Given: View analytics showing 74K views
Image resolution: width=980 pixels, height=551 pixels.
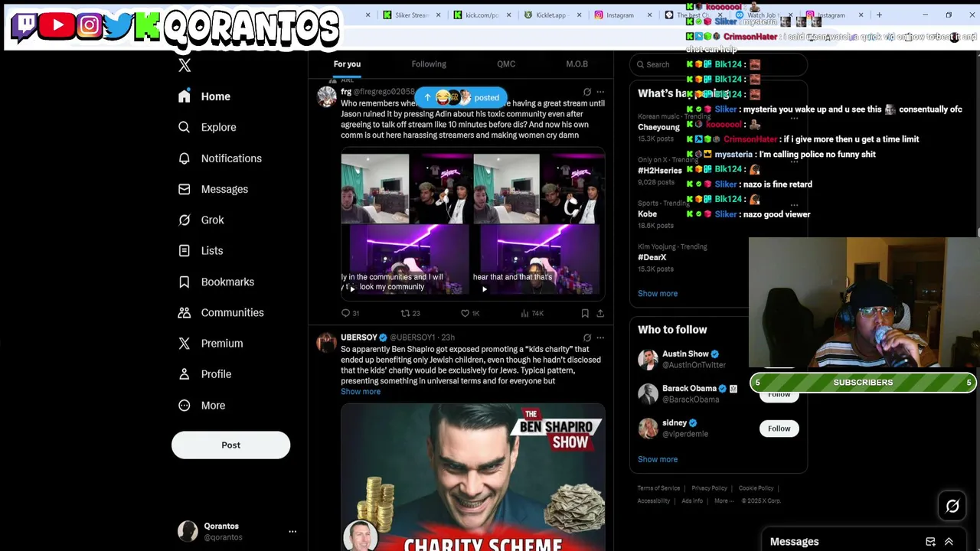Looking at the screenshot, I should pos(531,313).
